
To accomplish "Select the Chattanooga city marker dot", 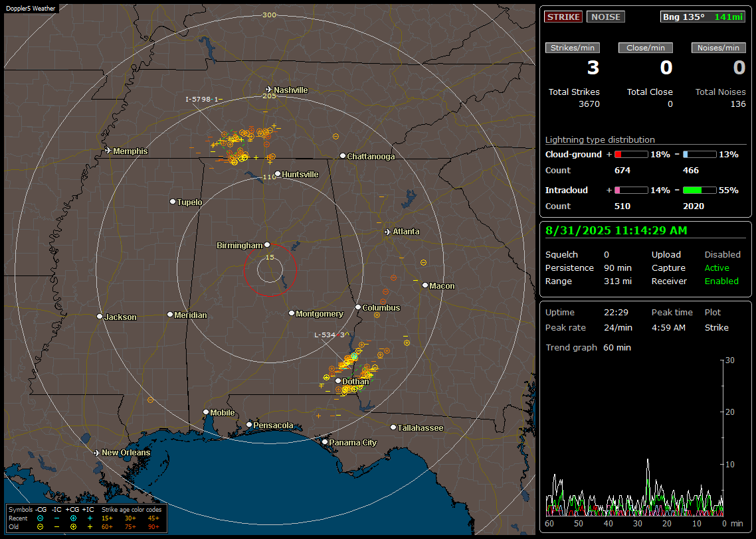I will (x=343, y=156).
